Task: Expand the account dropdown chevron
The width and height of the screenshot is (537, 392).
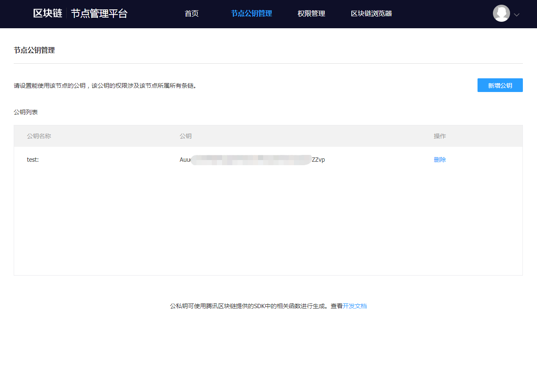Action: pyautogui.click(x=516, y=15)
